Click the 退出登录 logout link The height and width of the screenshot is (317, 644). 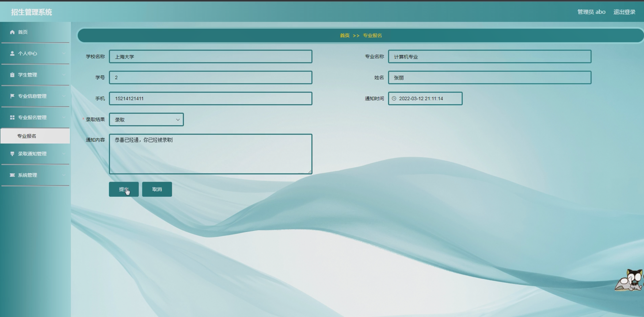[x=624, y=12]
